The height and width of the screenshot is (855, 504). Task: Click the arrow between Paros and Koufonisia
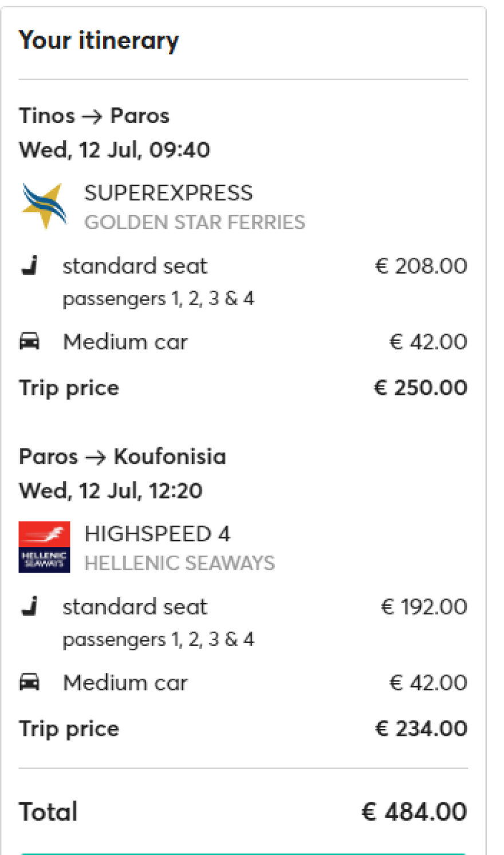[96, 457]
